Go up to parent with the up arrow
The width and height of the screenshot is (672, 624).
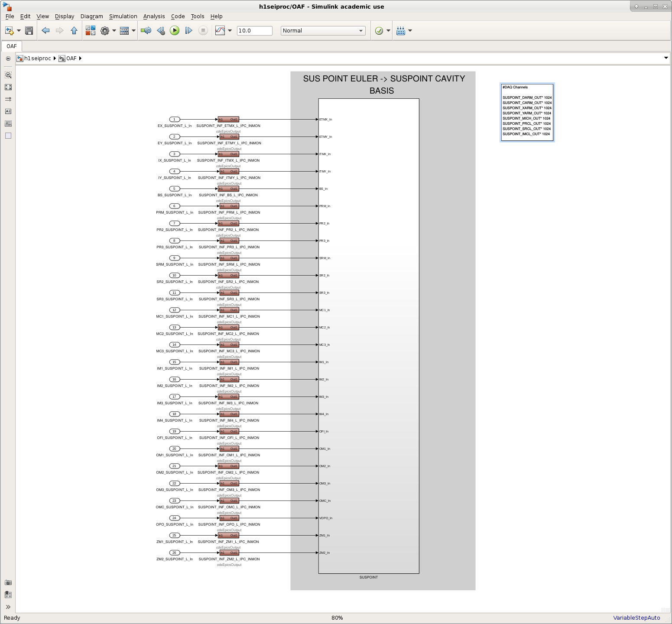tap(74, 30)
